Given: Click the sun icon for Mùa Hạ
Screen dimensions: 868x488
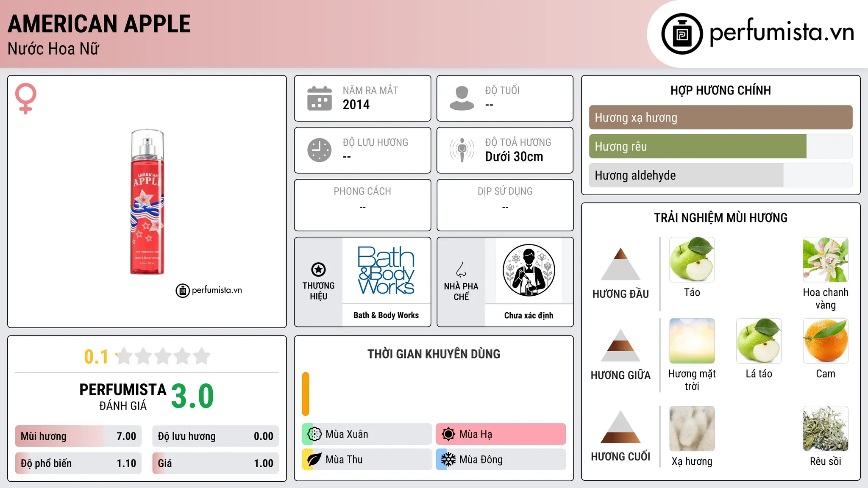Looking at the screenshot, I should point(448,434).
